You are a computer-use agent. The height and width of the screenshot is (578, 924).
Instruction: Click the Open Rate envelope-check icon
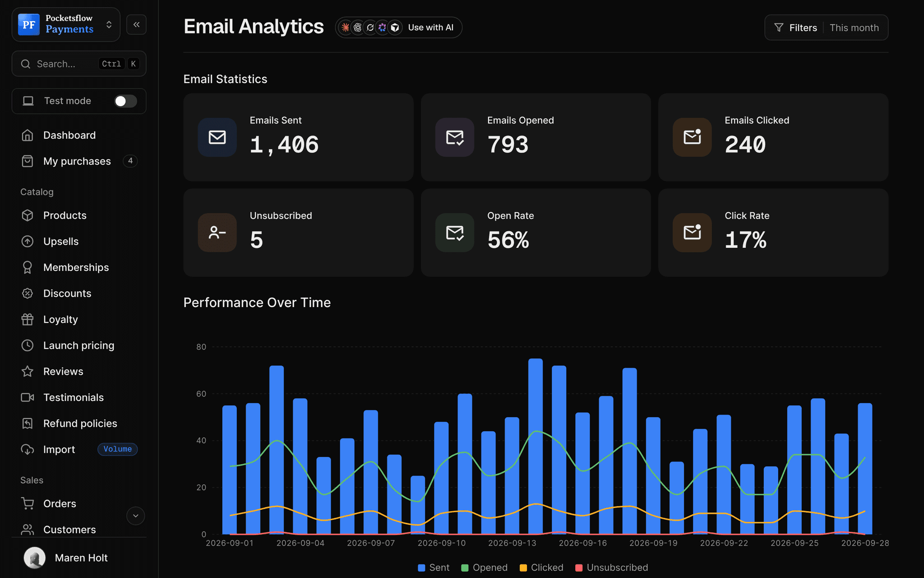(454, 233)
